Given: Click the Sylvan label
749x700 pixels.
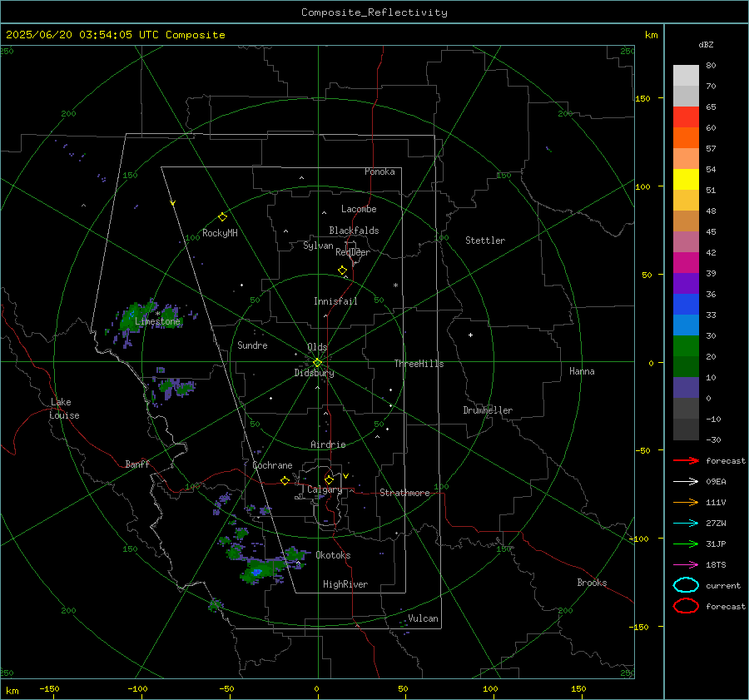Looking at the screenshot, I should tap(318, 246).
